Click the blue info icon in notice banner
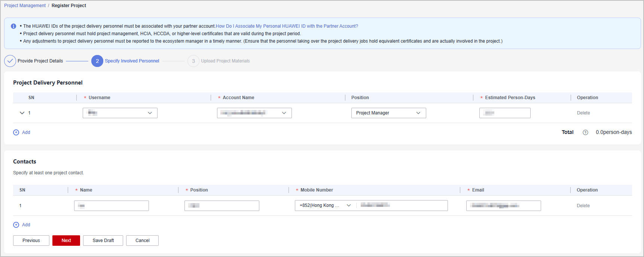This screenshot has height=257, width=644. (13, 26)
